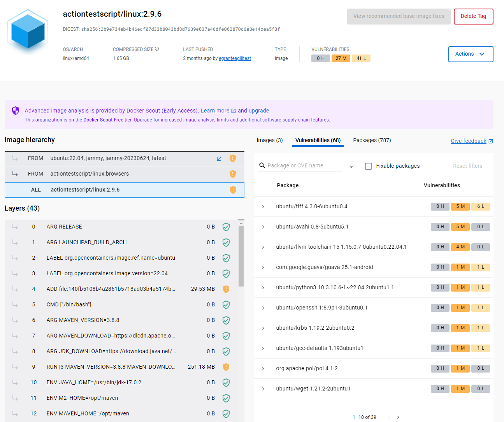Open the Give feedback link

[468, 141]
